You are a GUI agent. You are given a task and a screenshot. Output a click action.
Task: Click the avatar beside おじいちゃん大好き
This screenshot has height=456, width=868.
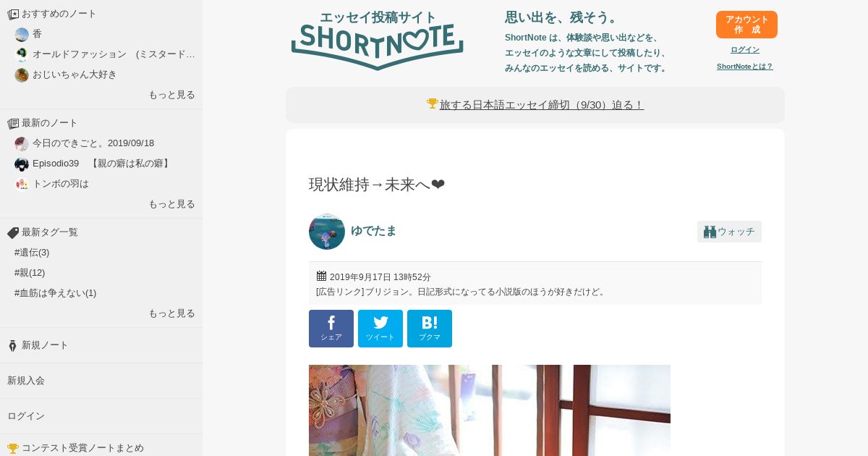(x=22, y=75)
